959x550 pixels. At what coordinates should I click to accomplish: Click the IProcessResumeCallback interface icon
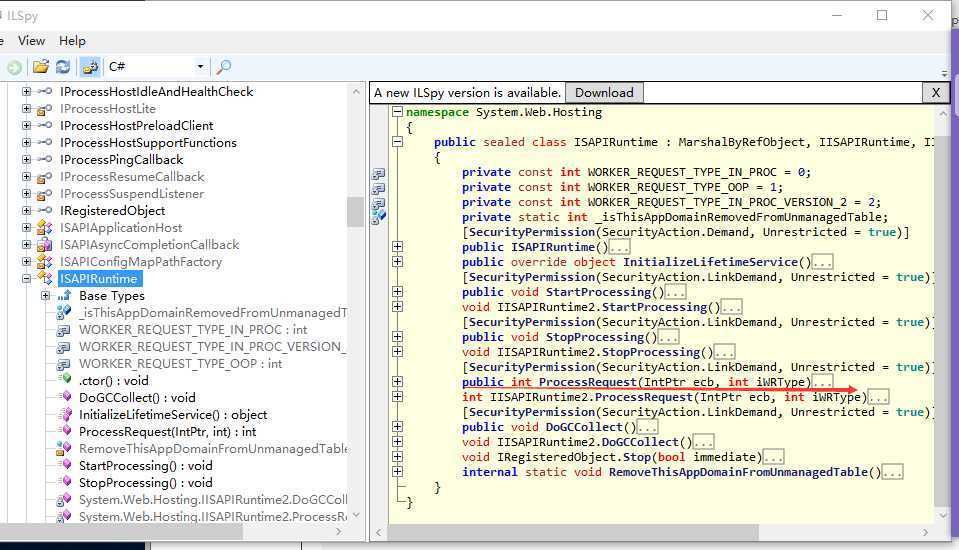[44, 177]
